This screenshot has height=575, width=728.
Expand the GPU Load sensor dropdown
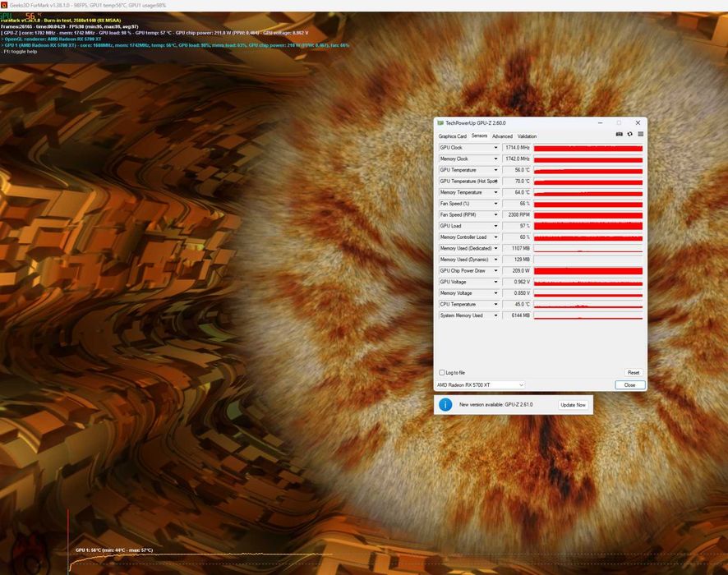[x=495, y=226]
